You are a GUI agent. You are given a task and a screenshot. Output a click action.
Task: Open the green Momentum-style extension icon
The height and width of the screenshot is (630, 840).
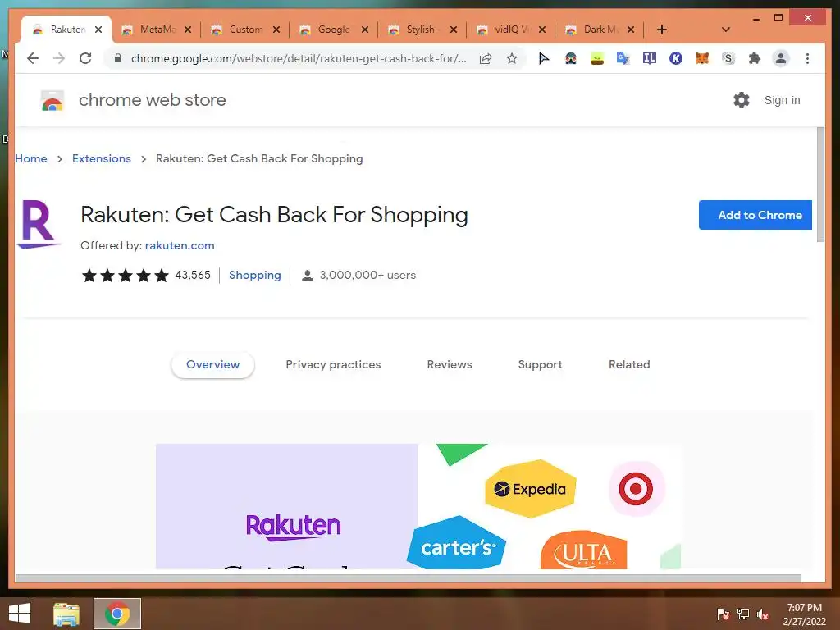pos(597,58)
